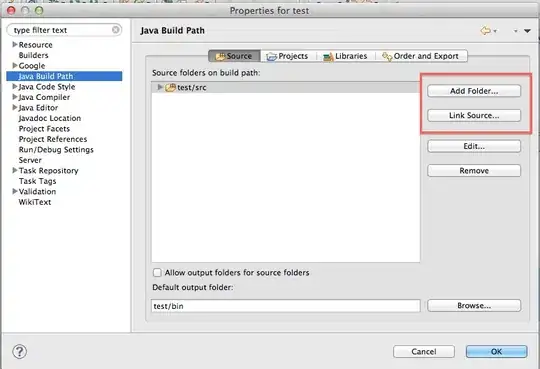Click the Remove button

coord(474,171)
